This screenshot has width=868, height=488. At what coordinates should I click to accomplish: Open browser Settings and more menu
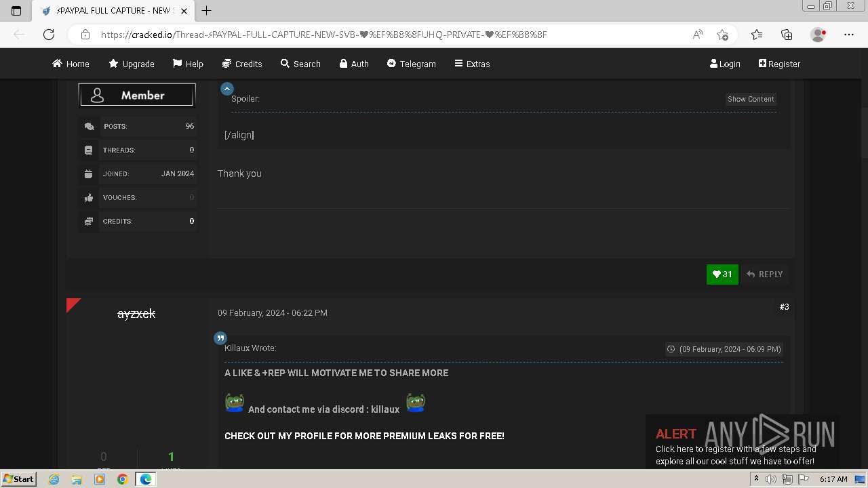coord(849,35)
